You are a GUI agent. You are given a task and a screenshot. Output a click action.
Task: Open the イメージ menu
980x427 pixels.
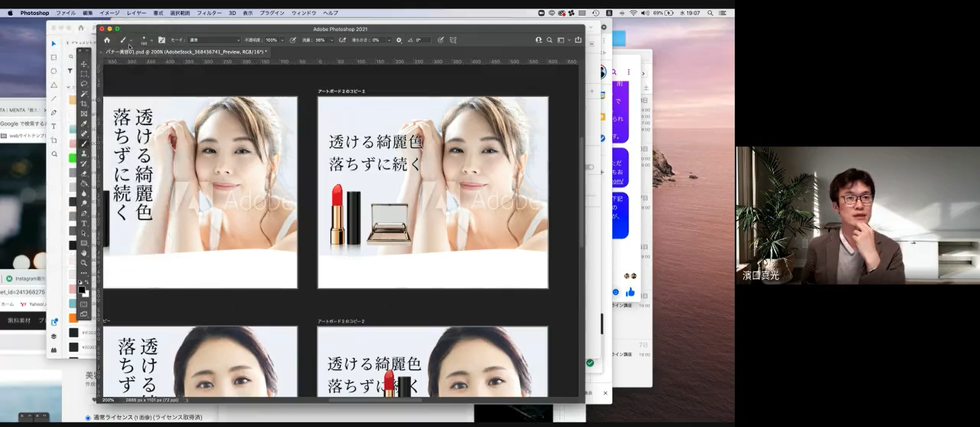109,13
